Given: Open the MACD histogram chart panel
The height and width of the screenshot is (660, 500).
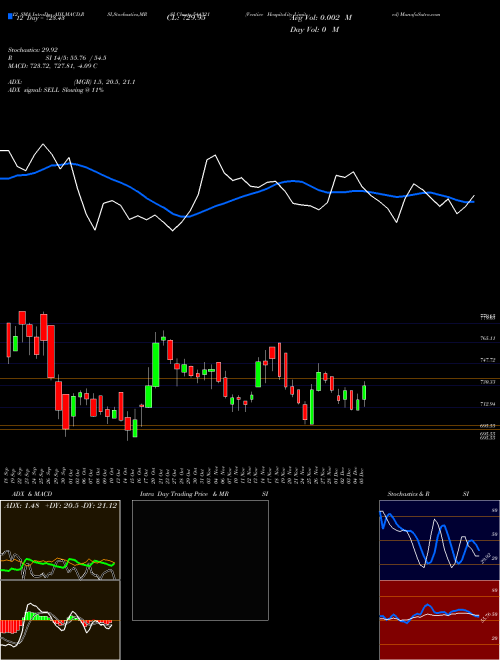Looking at the screenshot, I should pyautogui.click(x=60, y=620).
